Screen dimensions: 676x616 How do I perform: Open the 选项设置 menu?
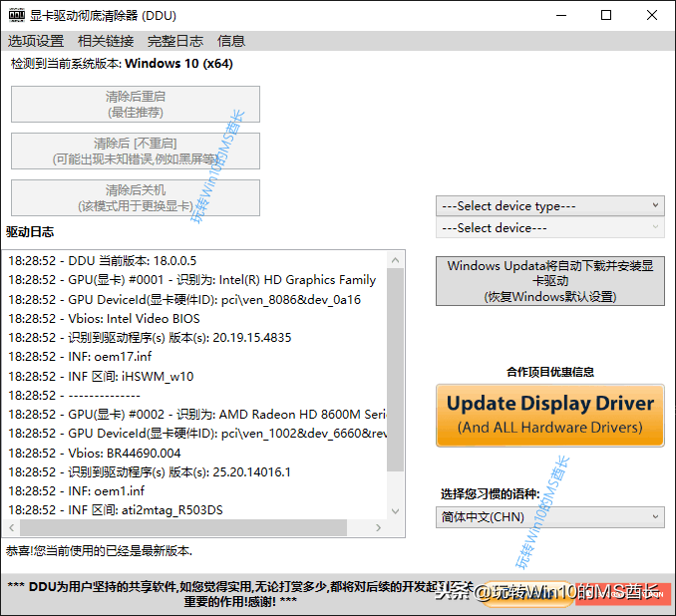click(36, 41)
